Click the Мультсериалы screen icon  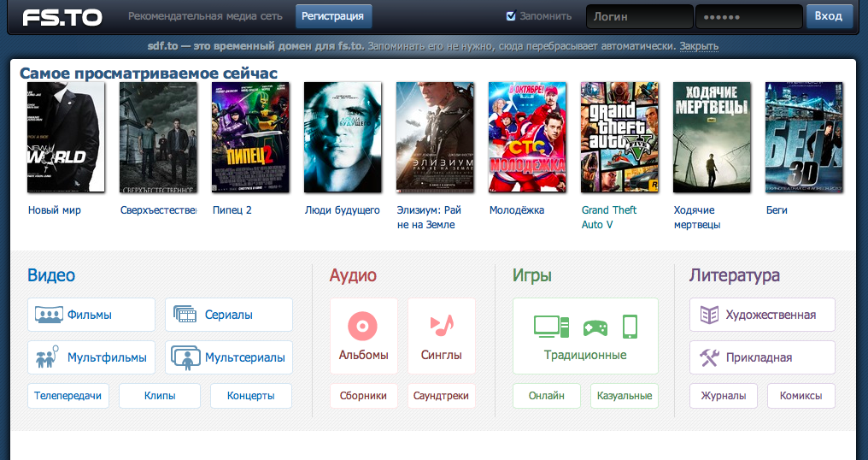pos(185,357)
